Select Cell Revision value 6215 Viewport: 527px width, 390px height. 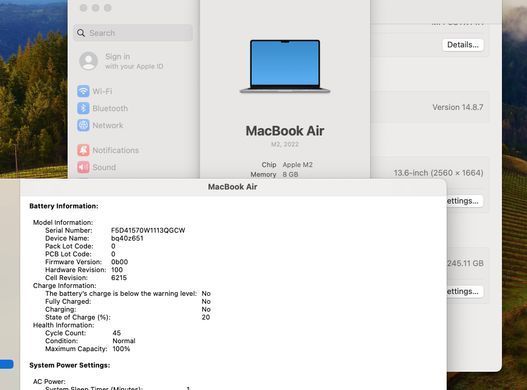point(119,278)
